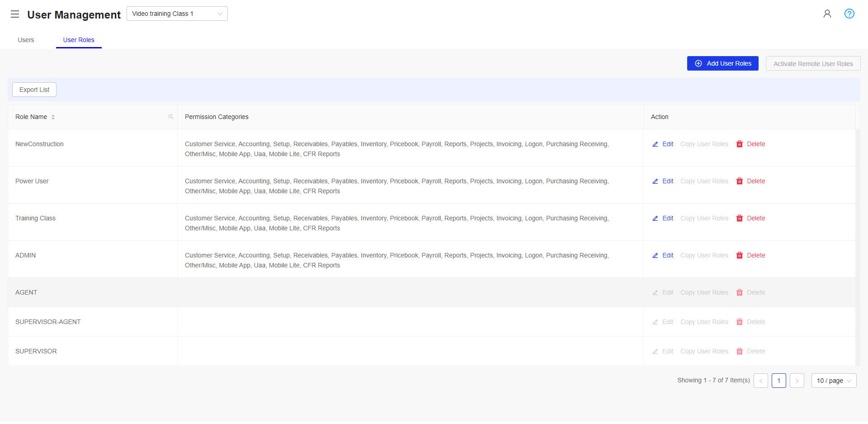This screenshot has width=868, height=424.
Task: Go to next page with right arrow
Action: tap(797, 381)
